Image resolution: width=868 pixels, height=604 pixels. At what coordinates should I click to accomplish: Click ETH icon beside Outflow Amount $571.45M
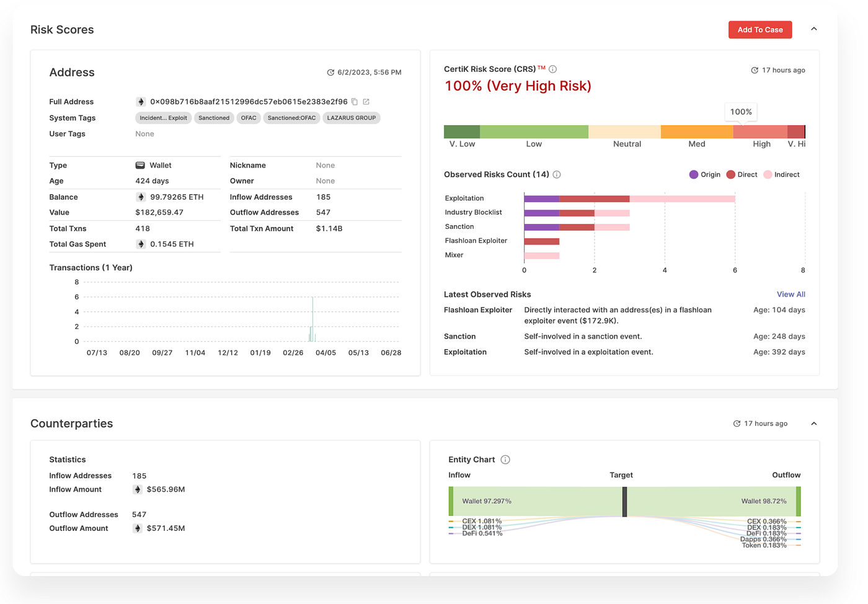(138, 528)
